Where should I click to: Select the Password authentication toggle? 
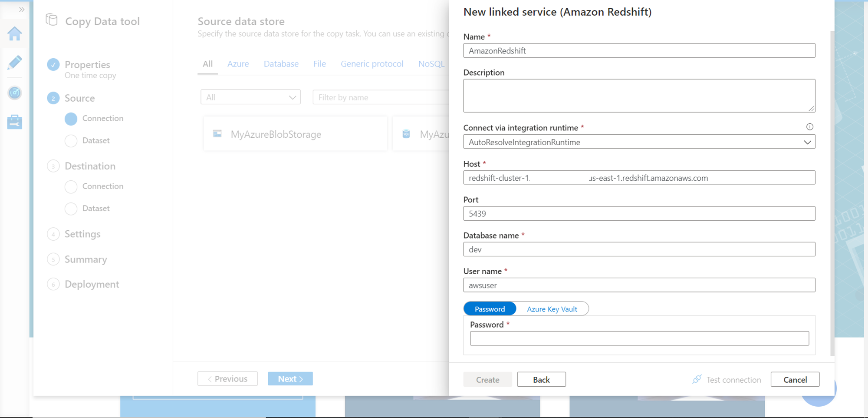(490, 309)
